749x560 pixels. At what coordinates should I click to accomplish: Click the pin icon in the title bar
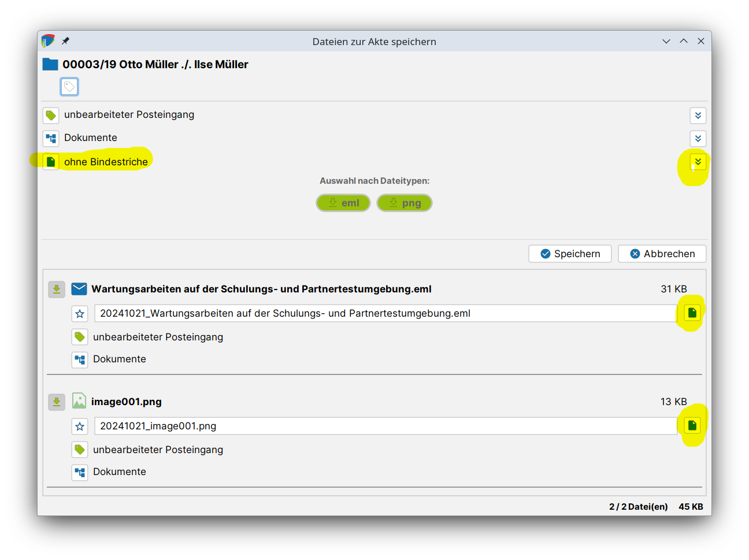[65, 41]
